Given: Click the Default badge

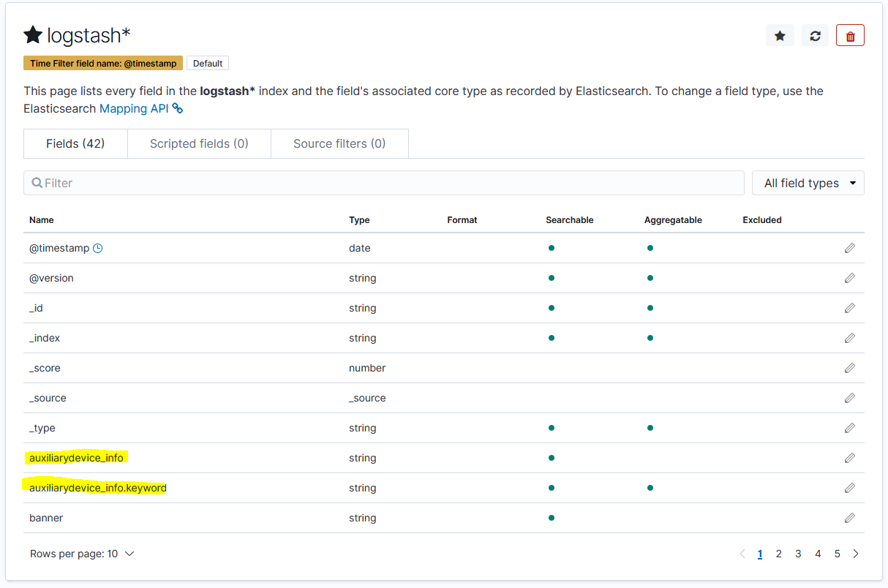Looking at the screenshot, I should pos(208,64).
